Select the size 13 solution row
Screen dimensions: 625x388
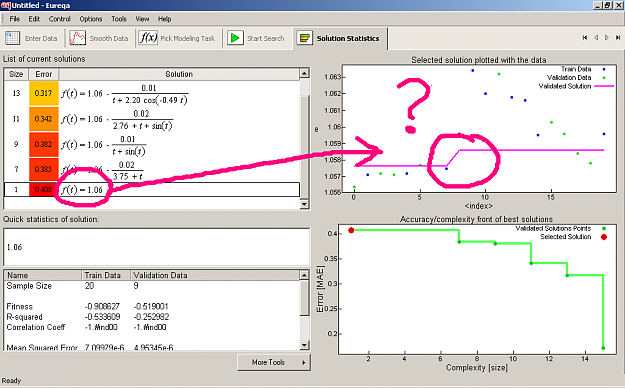click(x=152, y=94)
